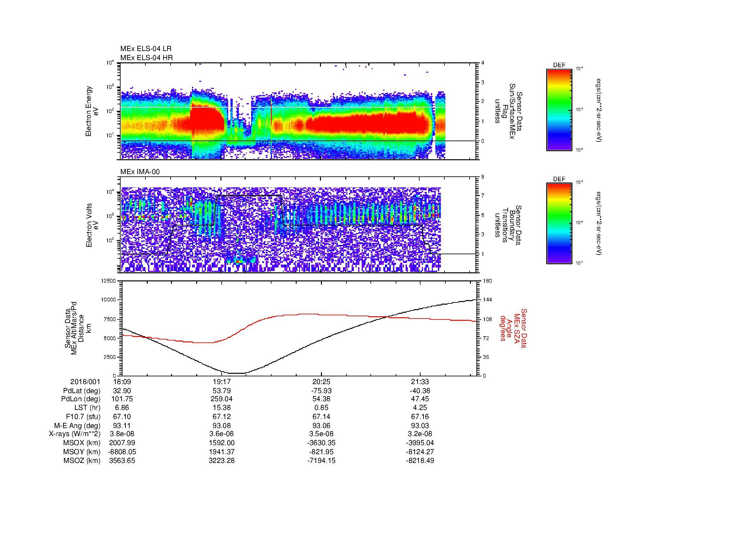The height and width of the screenshot is (534, 756).
Task: Click the '21:33' time tick label
Action: coord(420,382)
